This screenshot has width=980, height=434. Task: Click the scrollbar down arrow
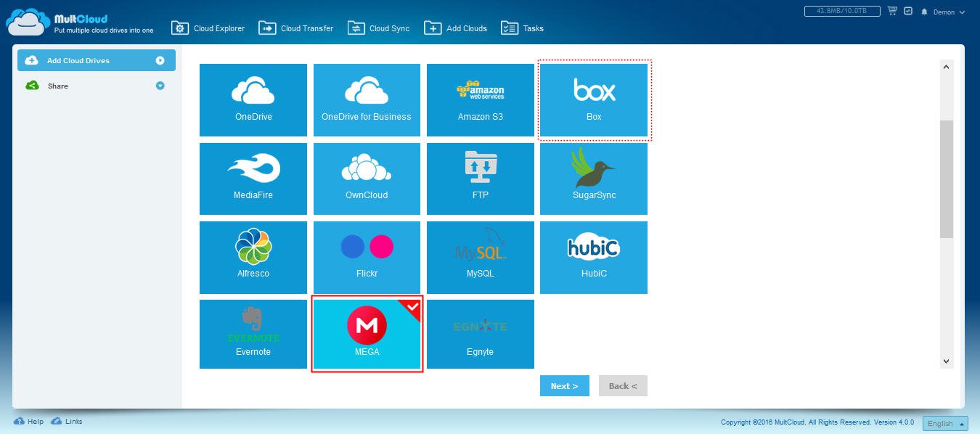coord(946,361)
